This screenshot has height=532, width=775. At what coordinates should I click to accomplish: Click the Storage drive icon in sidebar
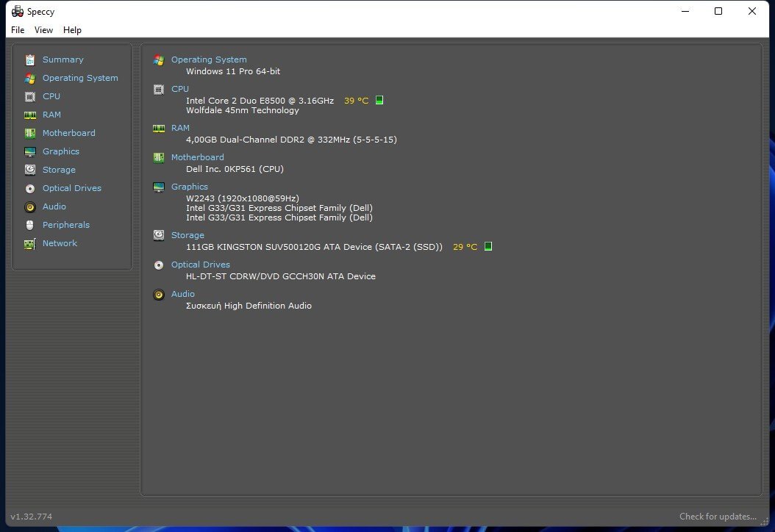30,170
